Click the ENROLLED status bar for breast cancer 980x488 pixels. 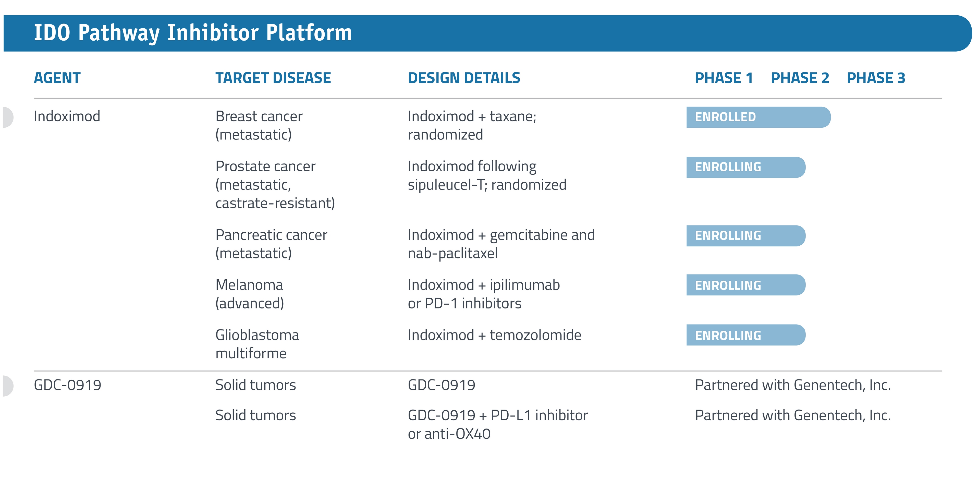point(758,117)
